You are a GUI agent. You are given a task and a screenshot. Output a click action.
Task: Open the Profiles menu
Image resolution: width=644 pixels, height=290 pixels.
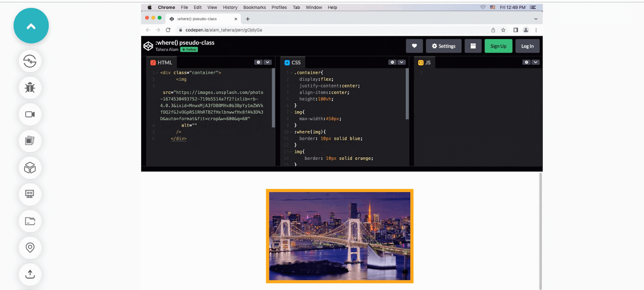pos(279,7)
